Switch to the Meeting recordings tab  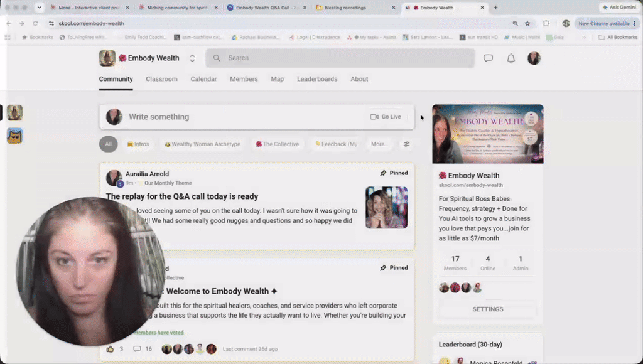[356, 8]
